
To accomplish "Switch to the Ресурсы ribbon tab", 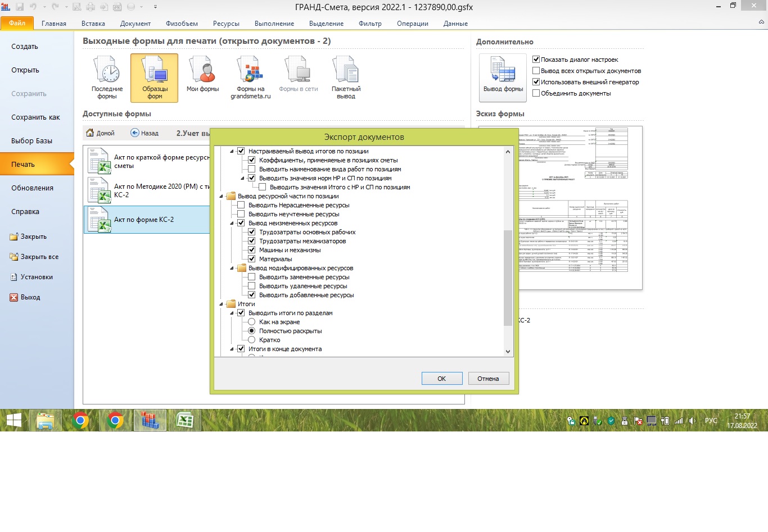I will 226,24.
